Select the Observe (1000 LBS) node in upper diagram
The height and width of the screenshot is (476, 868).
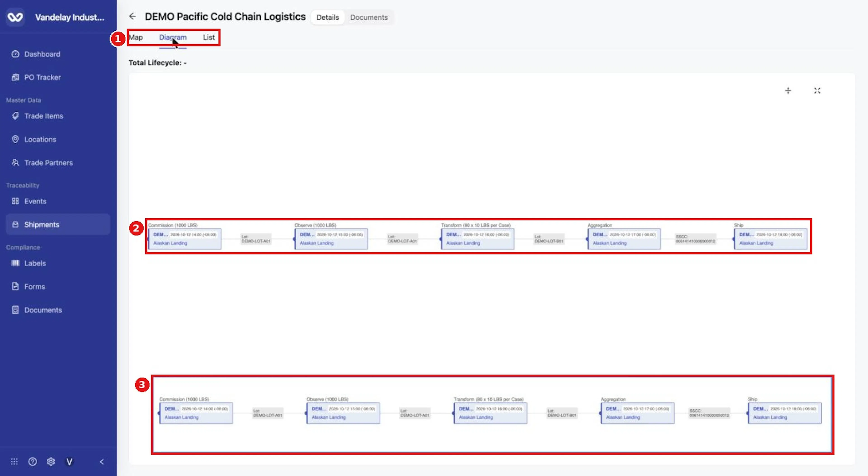coord(331,239)
